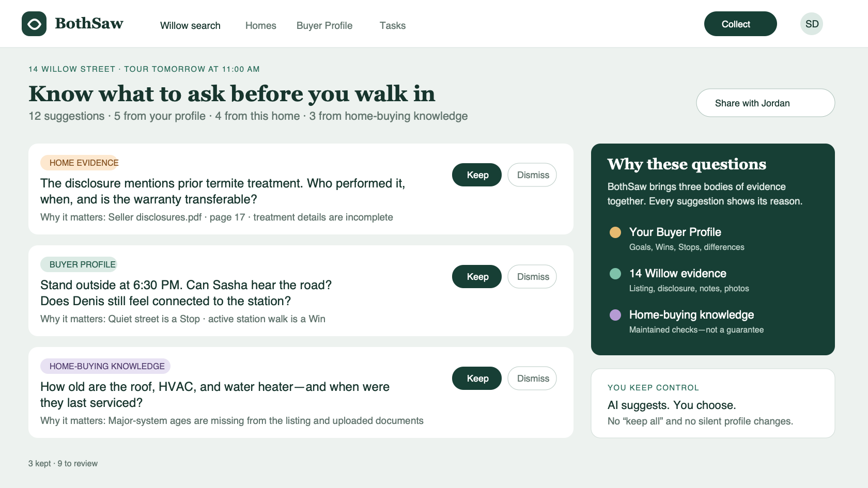
Task: Keep the roof and HVAC age question
Action: (x=477, y=379)
